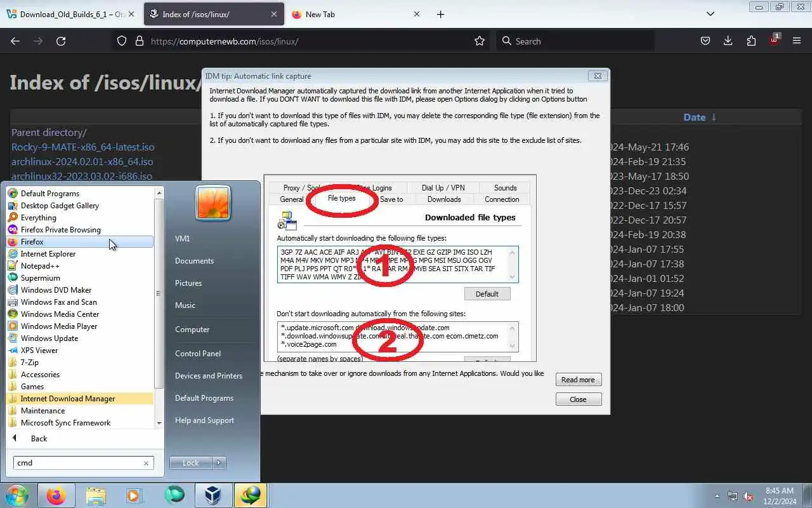The image size is (812, 508).
Task: Click the Firefox Search box
Action: (x=575, y=41)
